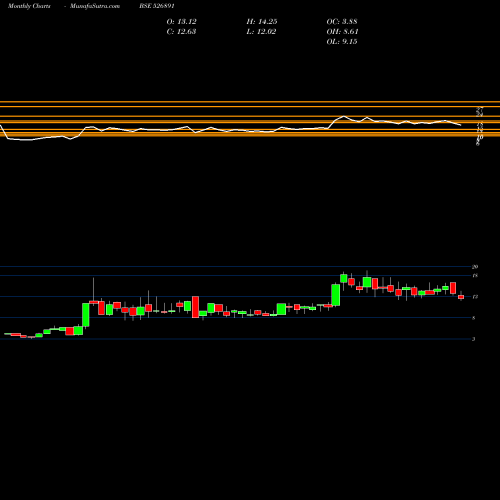
Task: Select the close value 'C: 12.63'
Action: tap(181, 32)
